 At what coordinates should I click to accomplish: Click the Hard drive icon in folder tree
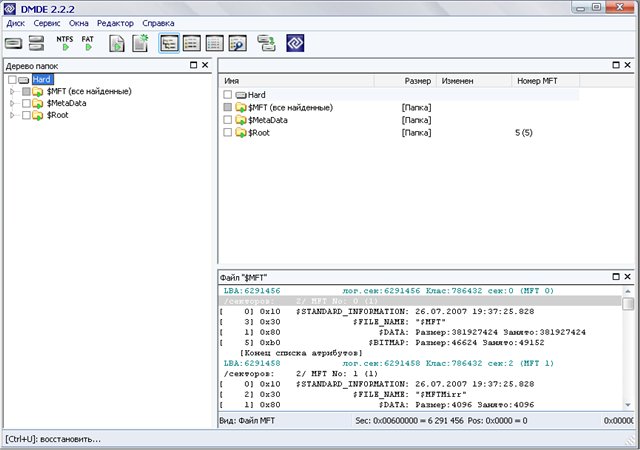24,80
